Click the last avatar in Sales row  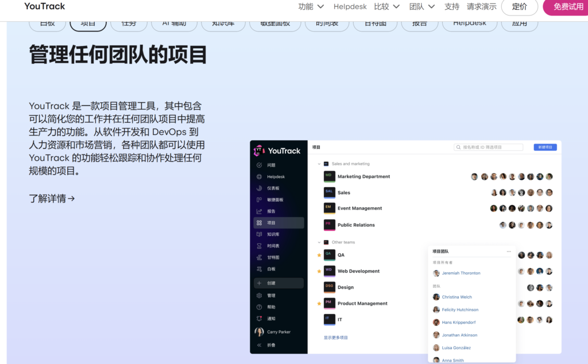[x=549, y=193]
